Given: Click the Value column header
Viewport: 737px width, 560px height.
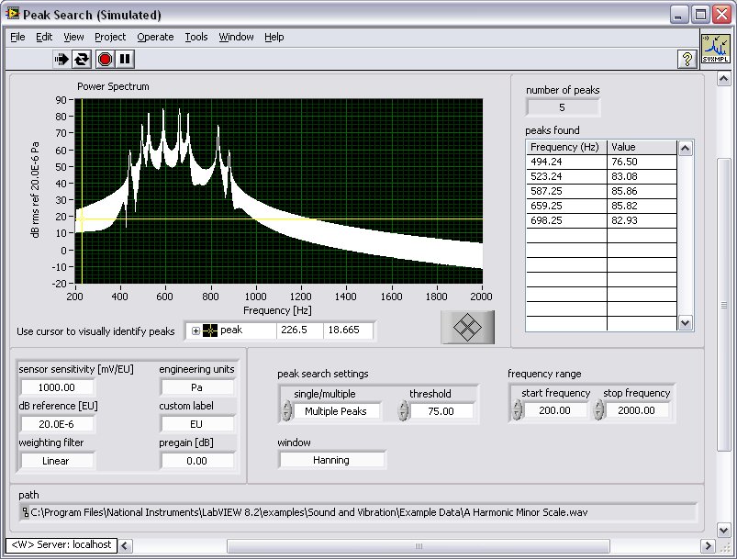Looking at the screenshot, I should pyautogui.click(x=642, y=147).
